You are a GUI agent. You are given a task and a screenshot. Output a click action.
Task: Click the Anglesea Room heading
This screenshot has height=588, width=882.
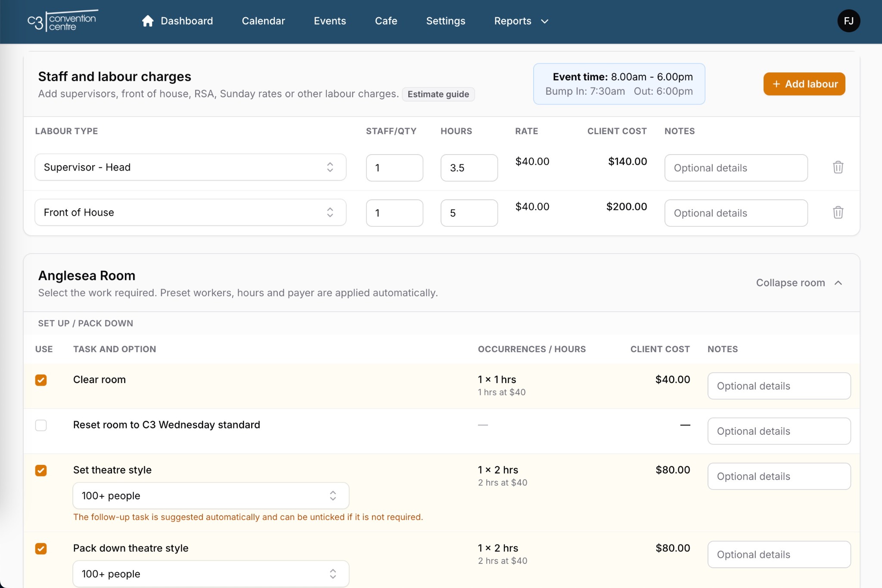(87, 275)
